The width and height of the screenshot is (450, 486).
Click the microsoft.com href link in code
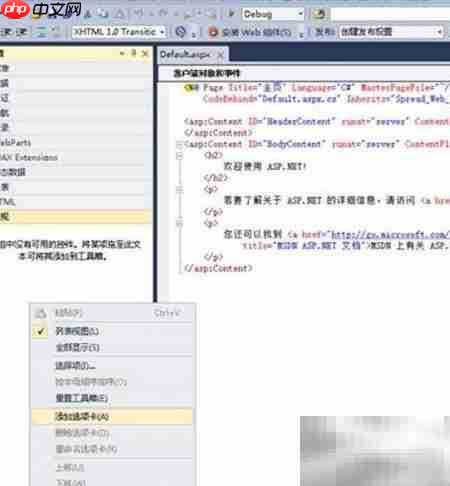[x=389, y=234]
